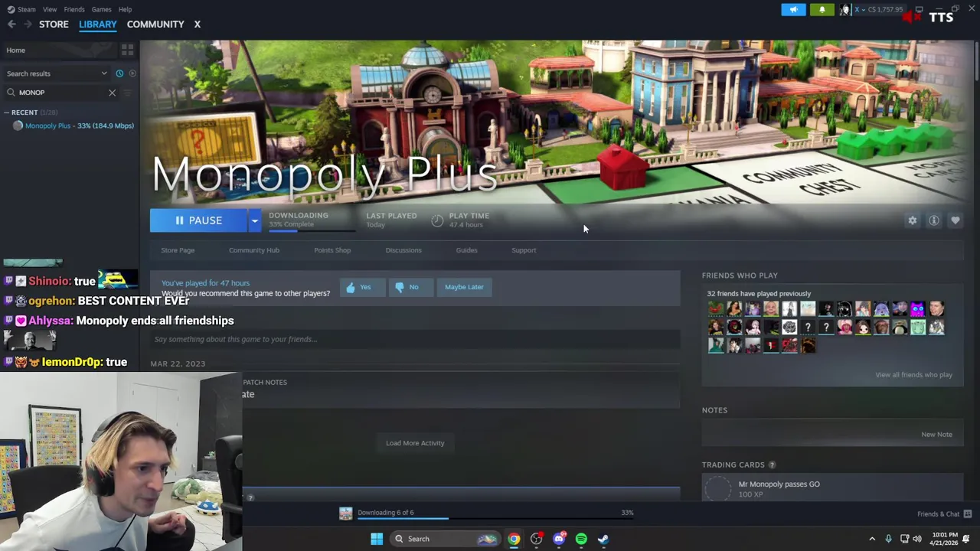View Monopoly Plus game info icon
The height and width of the screenshot is (551, 980).
pyautogui.click(x=934, y=220)
